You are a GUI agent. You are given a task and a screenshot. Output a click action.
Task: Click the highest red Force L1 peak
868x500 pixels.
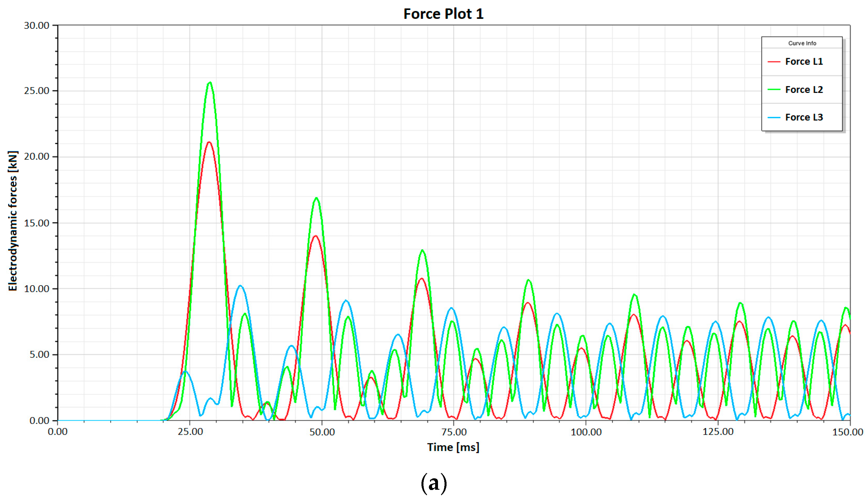(x=209, y=142)
